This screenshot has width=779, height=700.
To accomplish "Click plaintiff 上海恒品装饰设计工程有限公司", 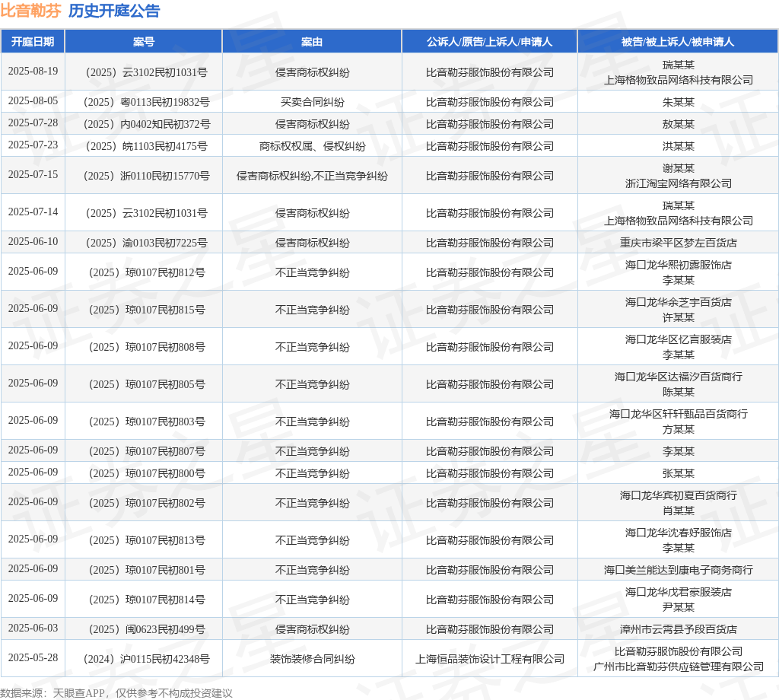I will point(490,659).
